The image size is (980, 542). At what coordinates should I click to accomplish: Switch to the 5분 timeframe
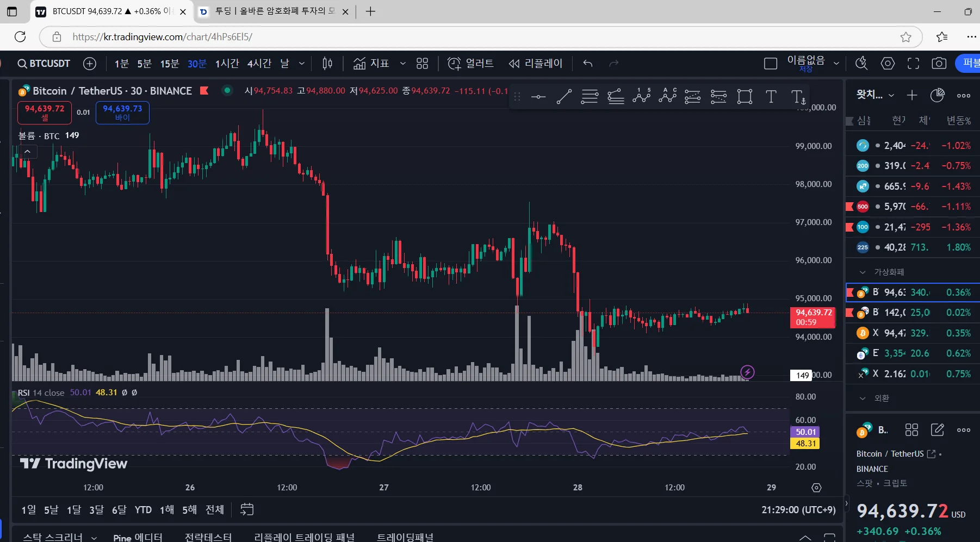pos(144,64)
